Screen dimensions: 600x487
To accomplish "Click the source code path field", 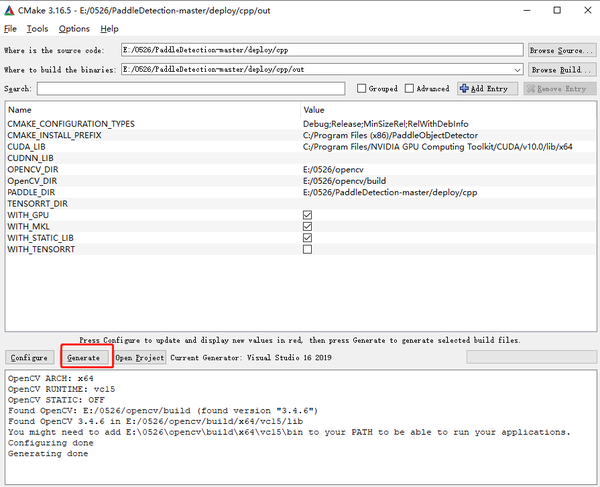I will 322,50.
